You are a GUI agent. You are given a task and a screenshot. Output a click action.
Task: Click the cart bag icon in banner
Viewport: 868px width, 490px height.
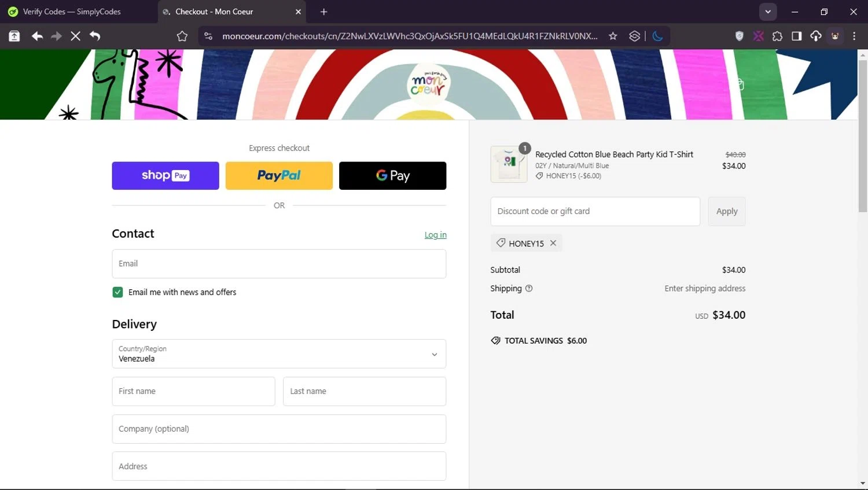point(740,84)
